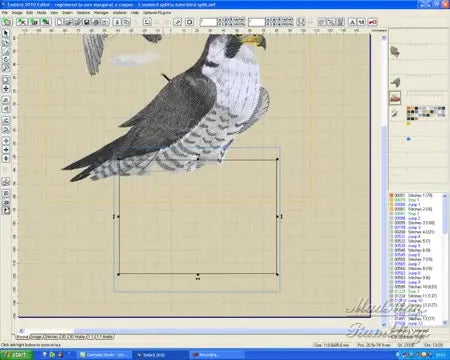
Task: Click the thread color palette in right panel
Action: click(426, 112)
